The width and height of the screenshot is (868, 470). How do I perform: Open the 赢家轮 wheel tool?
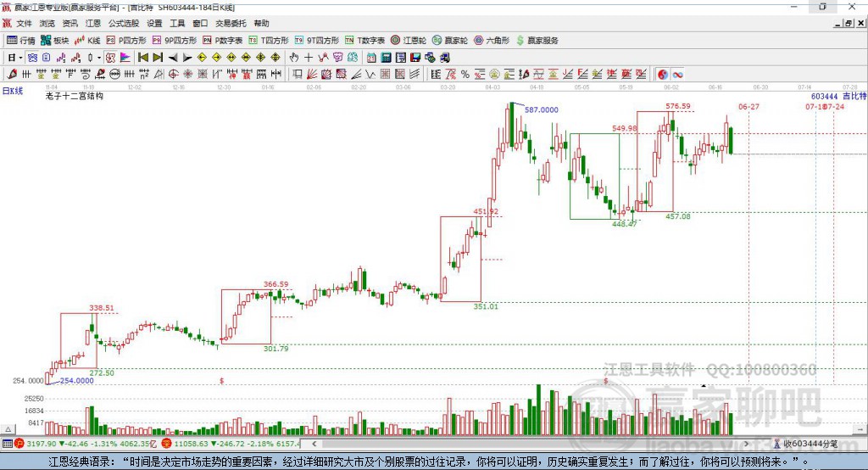450,41
